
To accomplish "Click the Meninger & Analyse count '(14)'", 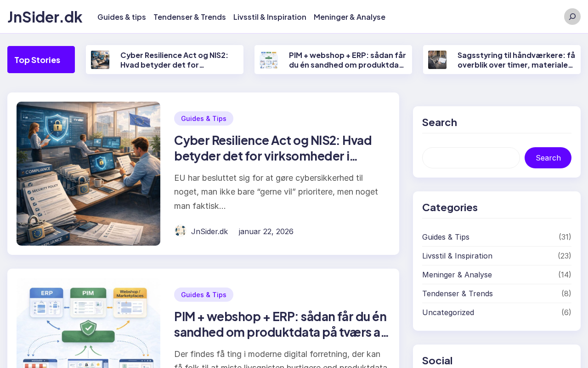I will click(x=565, y=275).
